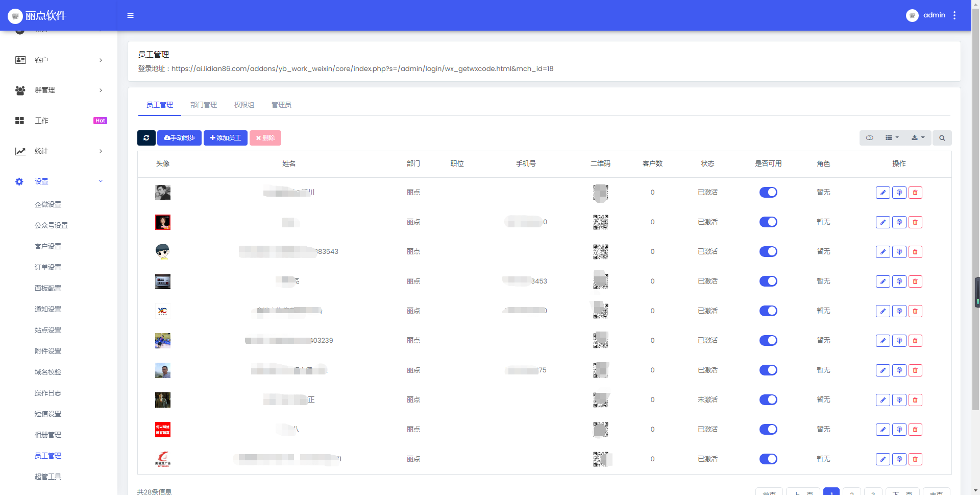Edit the employee with name ending 03239

click(883, 341)
